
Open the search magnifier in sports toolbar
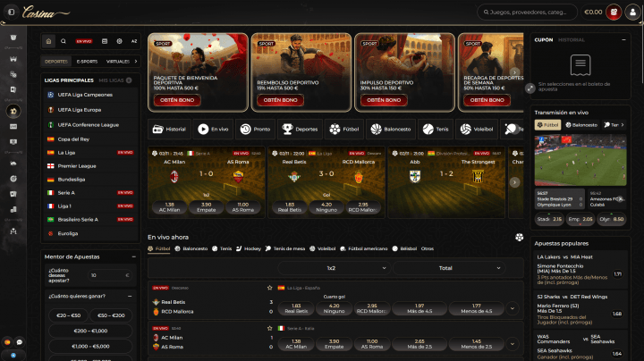pos(64,41)
